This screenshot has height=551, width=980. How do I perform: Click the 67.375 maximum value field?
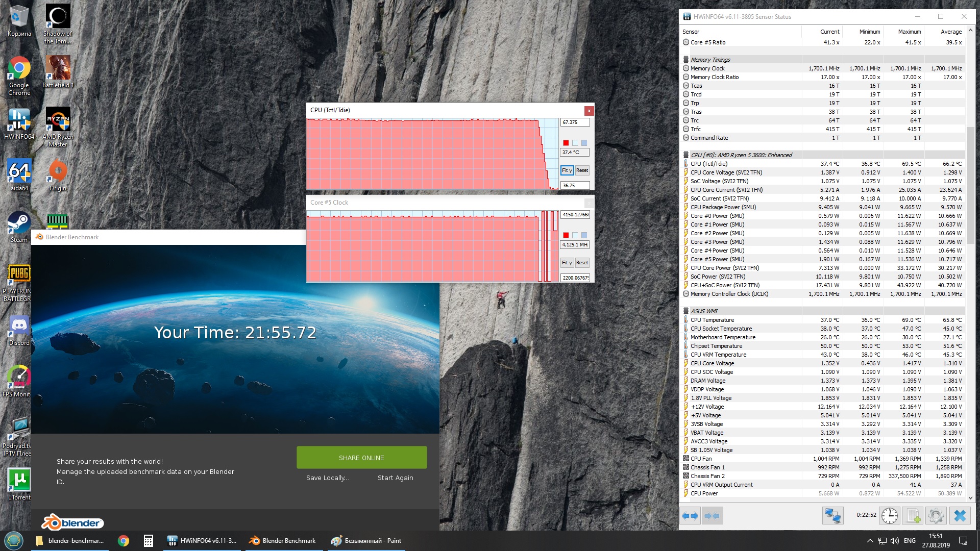coord(575,122)
